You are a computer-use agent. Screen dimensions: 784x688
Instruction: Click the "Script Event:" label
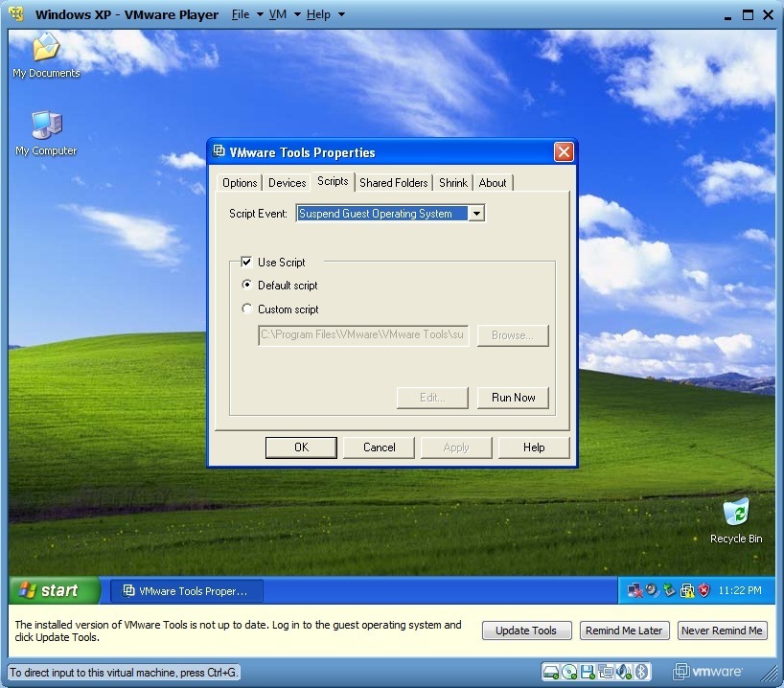258,214
